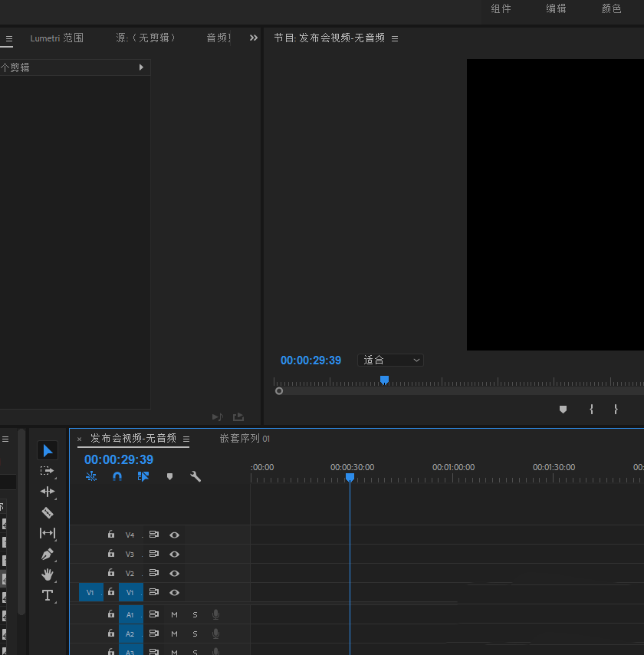Image resolution: width=644 pixels, height=655 pixels.
Task: Toggle timeline snapping magnet
Action: [x=117, y=476]
